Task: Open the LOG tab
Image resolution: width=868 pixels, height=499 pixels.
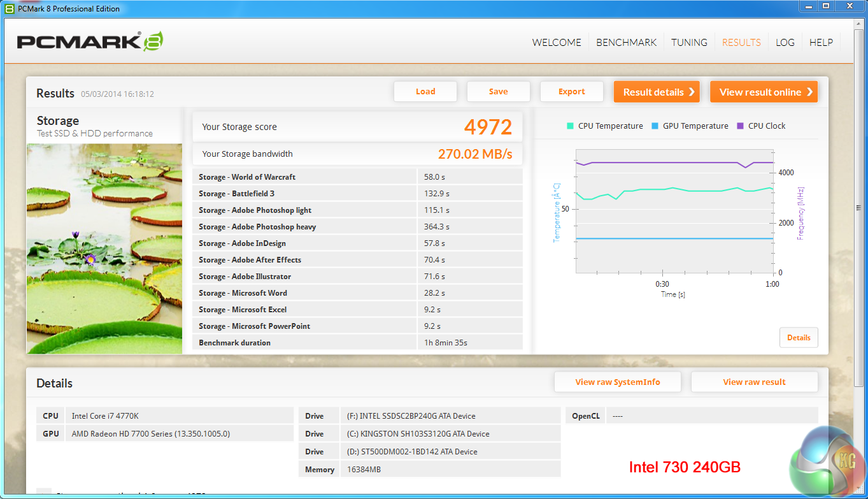Action: pyautogui.click(x=785, y=43)
